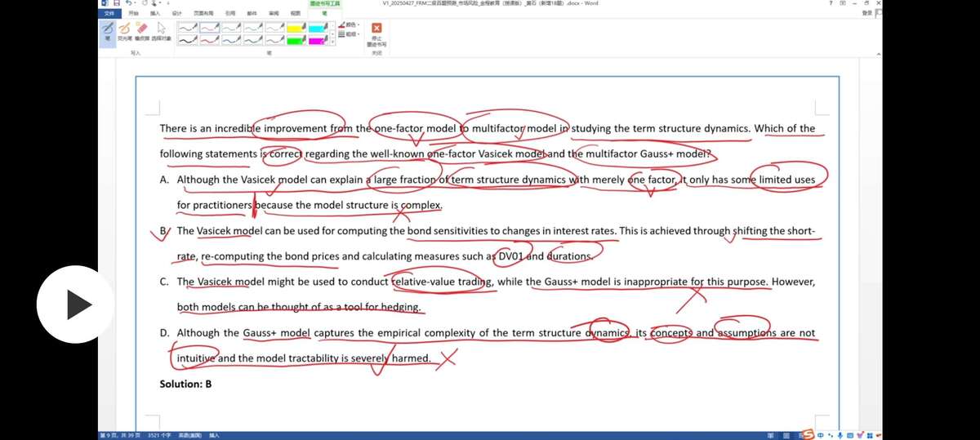Expand the pen styles gallery more arrow
980x440 pixels.
coord(333,42)
